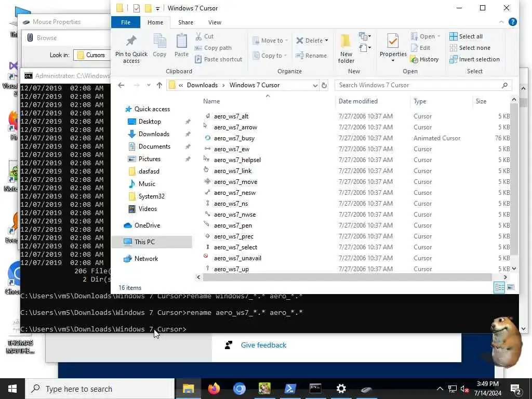This screenshot has width=532, height=399.
Task: Expand the New item dropdown icon
Action: (x=365, y=36)
